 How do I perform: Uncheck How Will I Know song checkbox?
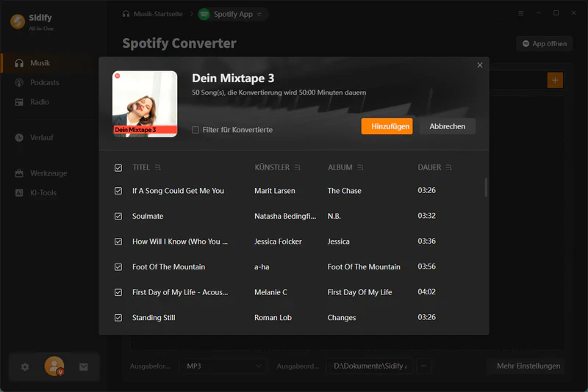[x=118, y=242]
